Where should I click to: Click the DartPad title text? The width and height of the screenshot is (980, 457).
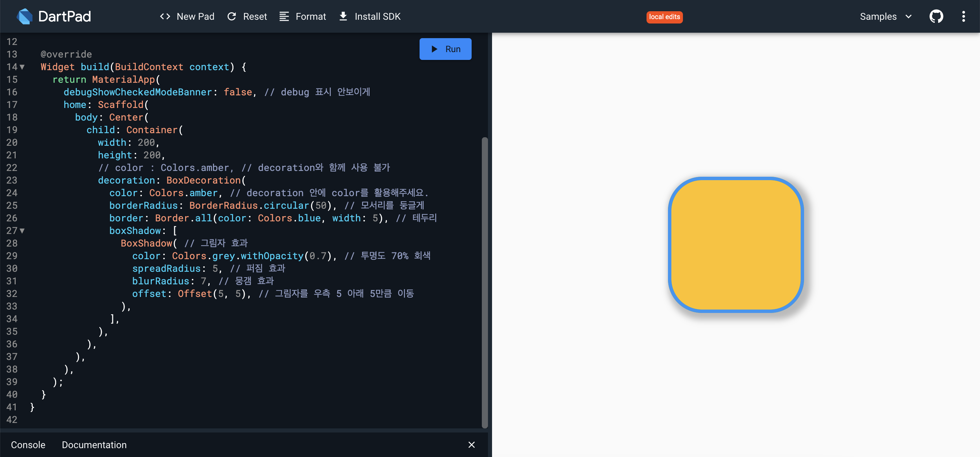65,16
